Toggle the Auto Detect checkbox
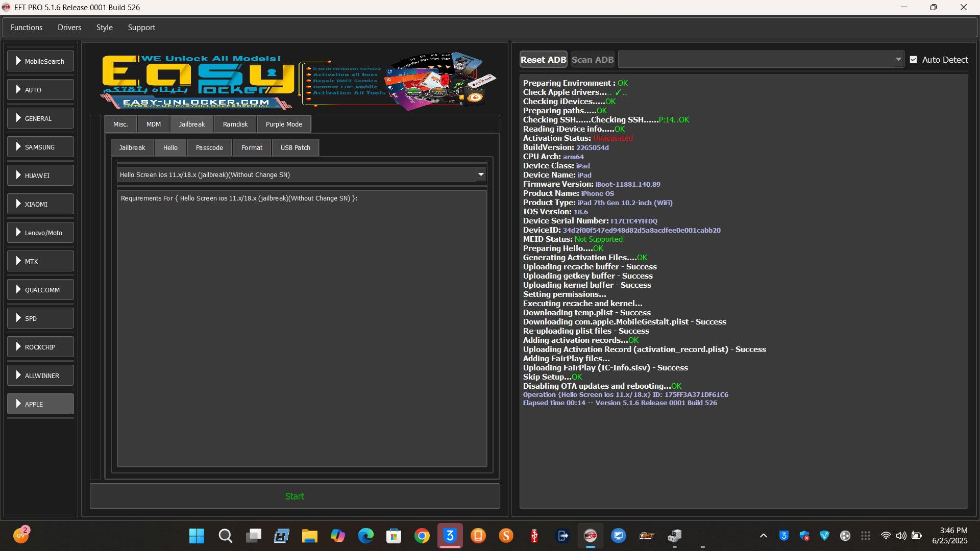980x551 pixels. (x=913, y=60)
